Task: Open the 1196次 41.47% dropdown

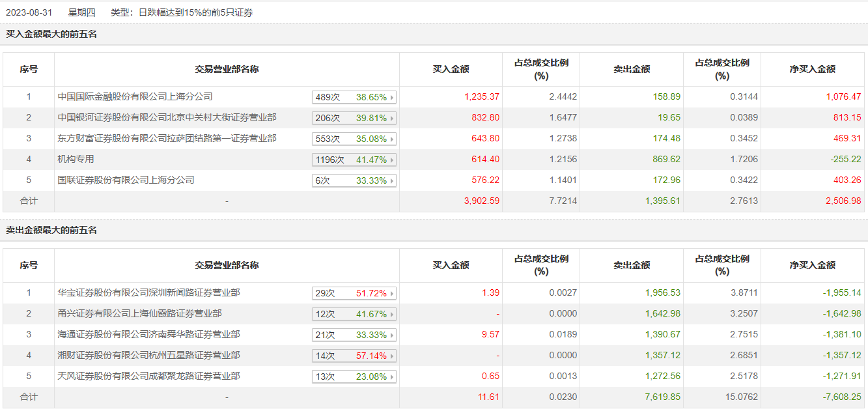Action: coord(392,160)
